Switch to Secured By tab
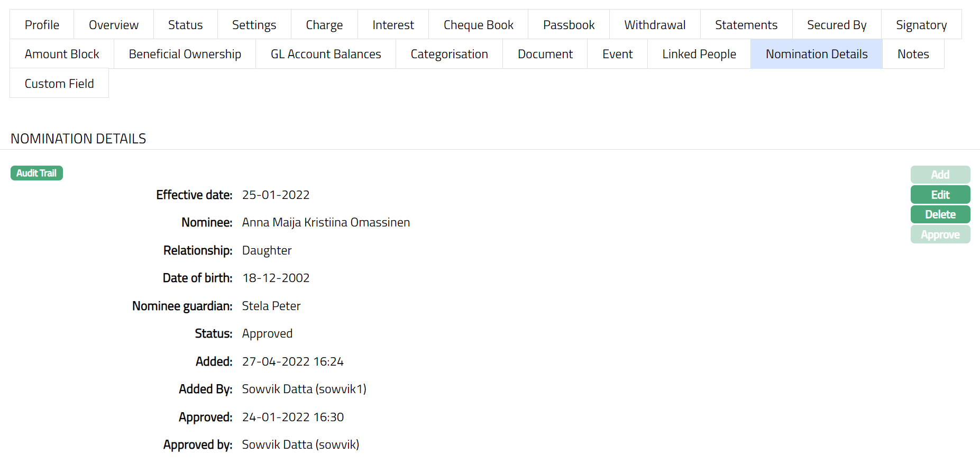Screen dimensions: 980x463 (x=836, y=25)
